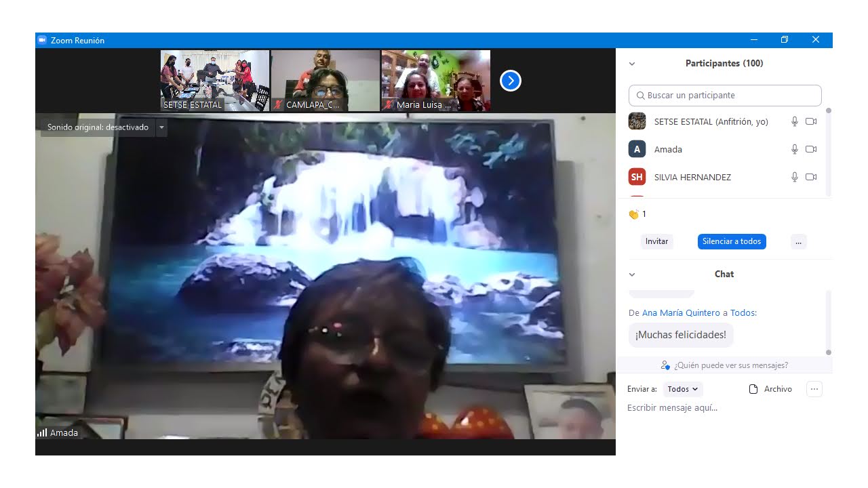Click Sonido original: desactivado button
The image size is (868, 488).
pyautogui.click(x=98, y=127)
